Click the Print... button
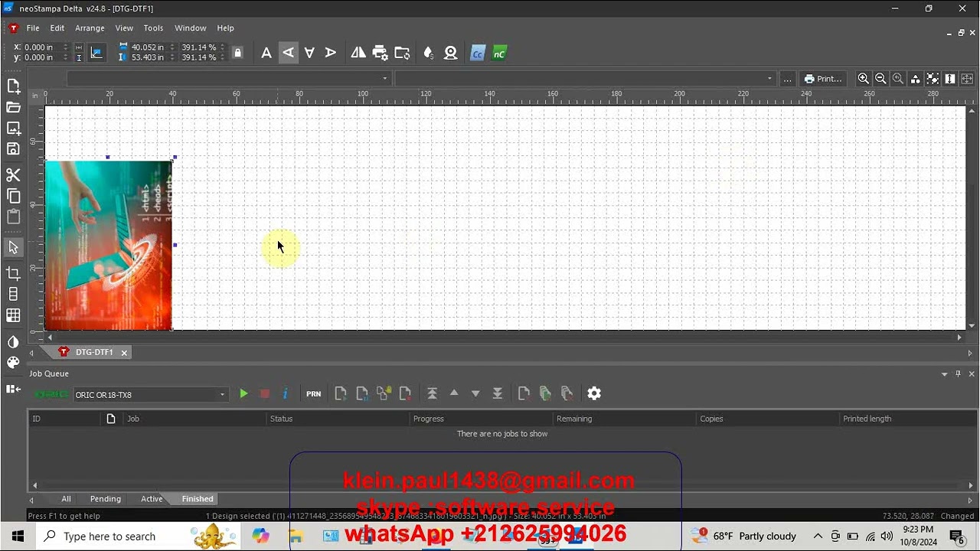 [823, 79]
